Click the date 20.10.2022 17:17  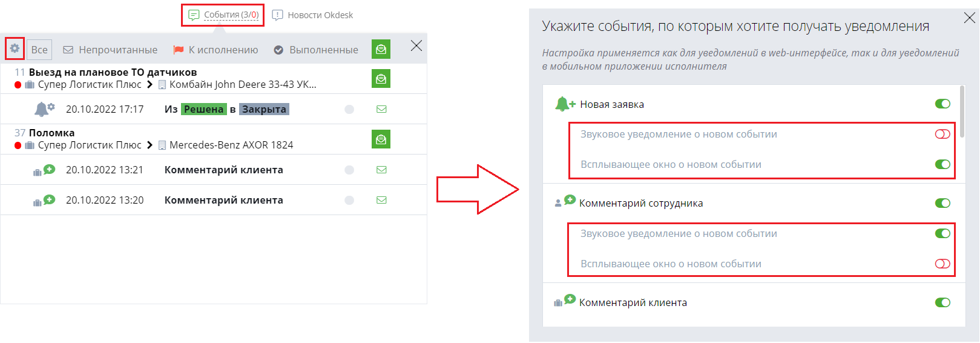[105, 109]
